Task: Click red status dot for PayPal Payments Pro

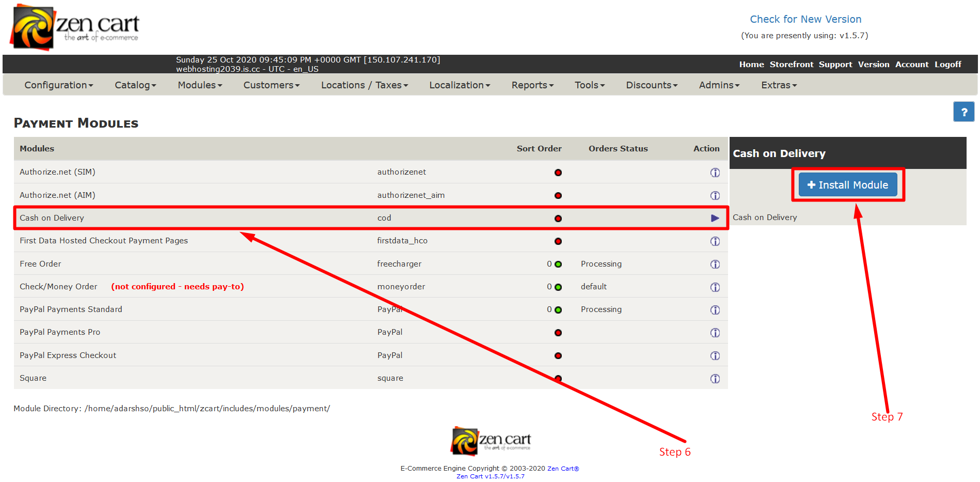Action: (x=558, y=333)
